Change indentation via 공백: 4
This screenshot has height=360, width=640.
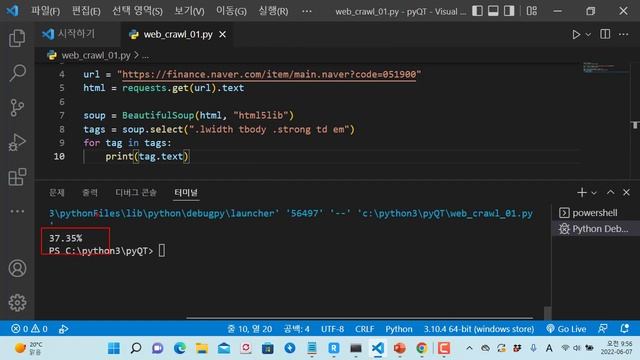[x=297, y=329]
